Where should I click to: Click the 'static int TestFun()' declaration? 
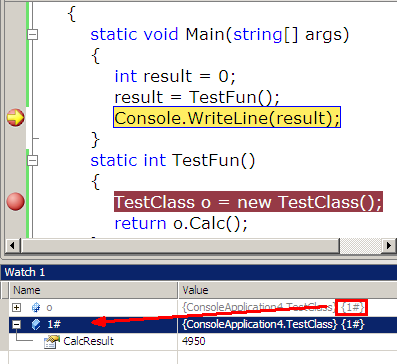click(x=173, y=160)
